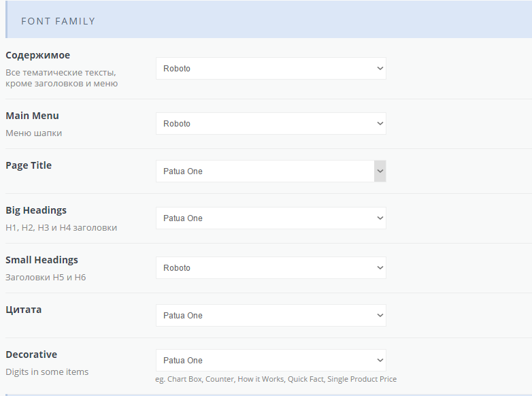The image size is (532, 396).
Task: Click the 'H1, H2, H3 и H4 заголовки' description
Action: (x=61, y=228)
